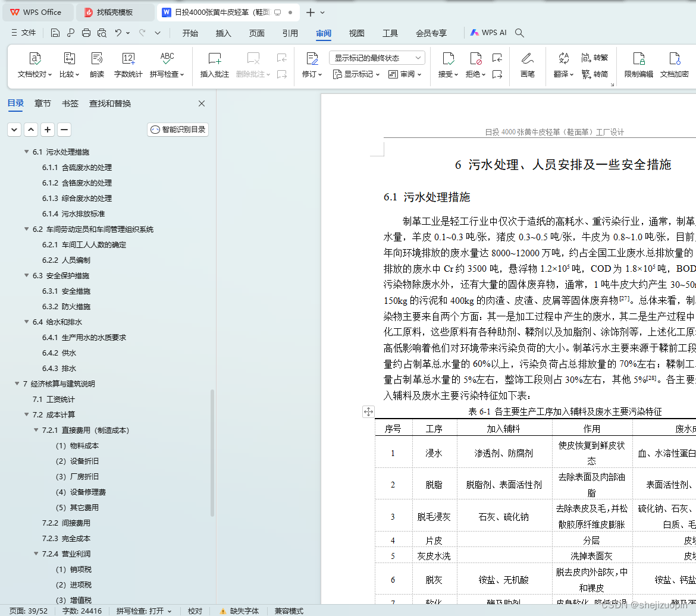
Task: Collapse the 6.3 安全保护措施 node
Action: (27, 276)
